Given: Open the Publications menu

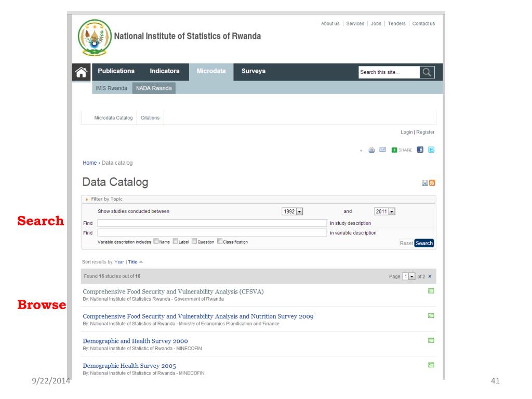Looking at the screenshot, I should (116, 71).
